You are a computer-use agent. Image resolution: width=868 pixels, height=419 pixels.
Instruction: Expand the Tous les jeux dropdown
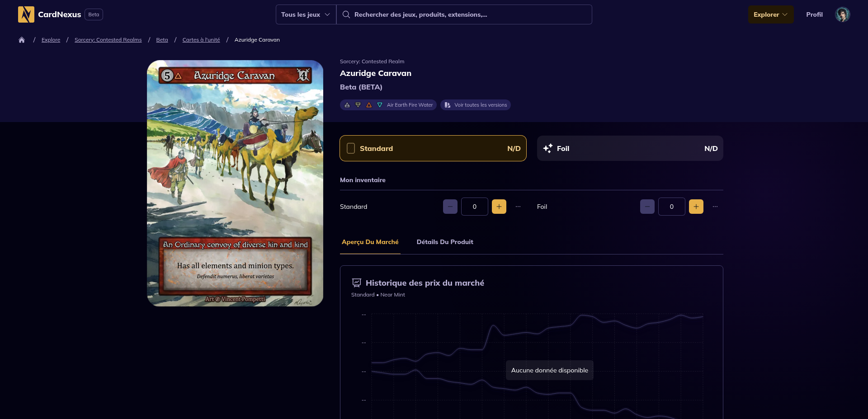tap(306, 14)
